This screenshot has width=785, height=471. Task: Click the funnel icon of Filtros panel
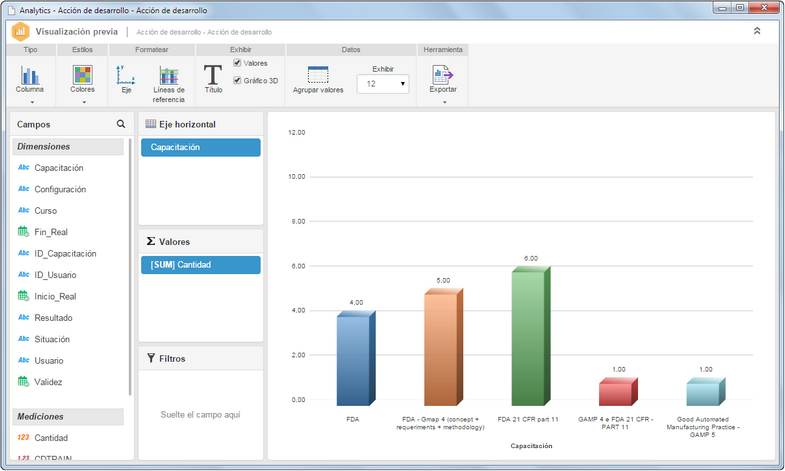pyautogui.click(x=151, y=358)
